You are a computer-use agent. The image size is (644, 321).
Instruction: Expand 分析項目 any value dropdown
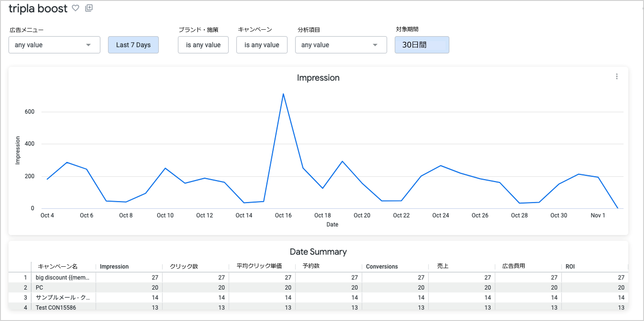pos(341,45)
